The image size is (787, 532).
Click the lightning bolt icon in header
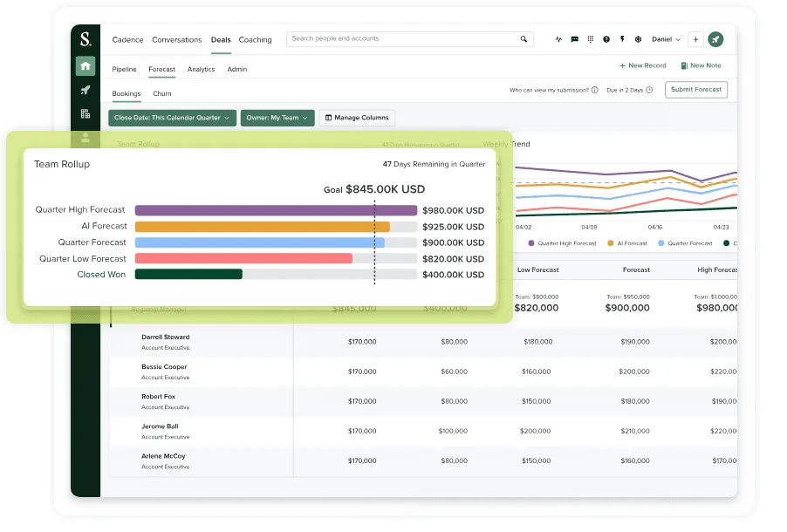click(x=622, y=39)
